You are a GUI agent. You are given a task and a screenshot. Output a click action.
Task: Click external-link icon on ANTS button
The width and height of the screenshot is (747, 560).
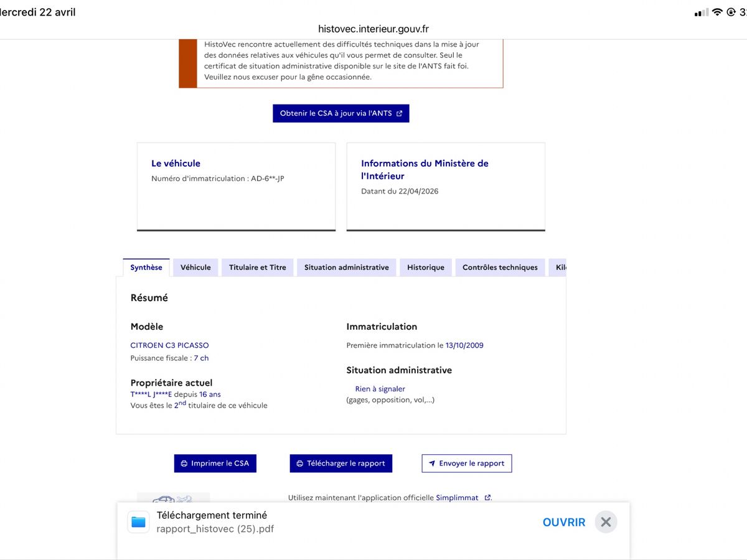[x=399, y=113]
